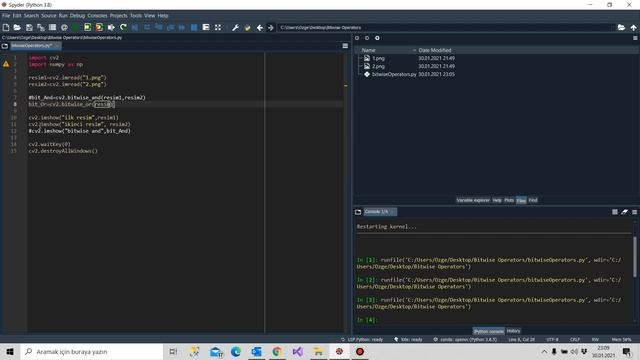Viewport: 640px width, 360px height.
Task: Open editor pane options menu
Action: click(x=345, y=46)
